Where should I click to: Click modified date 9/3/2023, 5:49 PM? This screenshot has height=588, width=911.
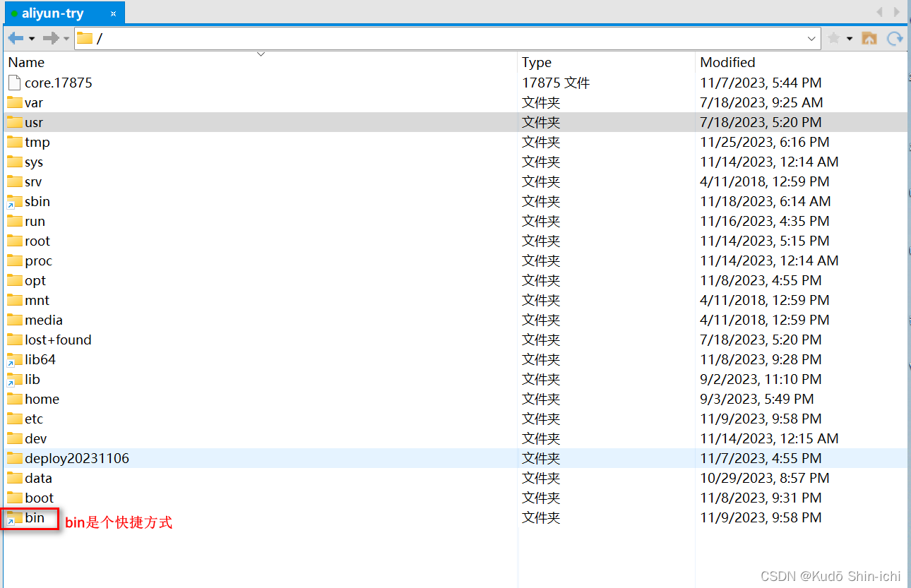(x=757, y=399)
